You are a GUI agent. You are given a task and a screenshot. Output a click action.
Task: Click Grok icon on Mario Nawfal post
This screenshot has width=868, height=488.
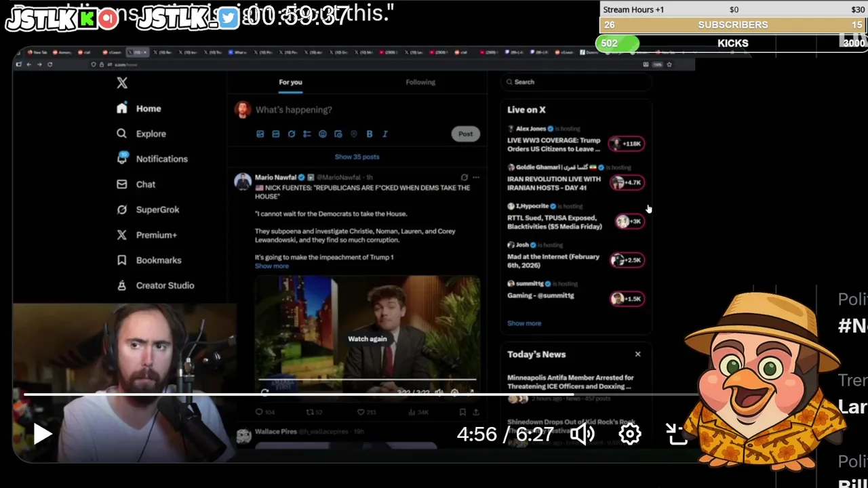click(x=464, y=178)
